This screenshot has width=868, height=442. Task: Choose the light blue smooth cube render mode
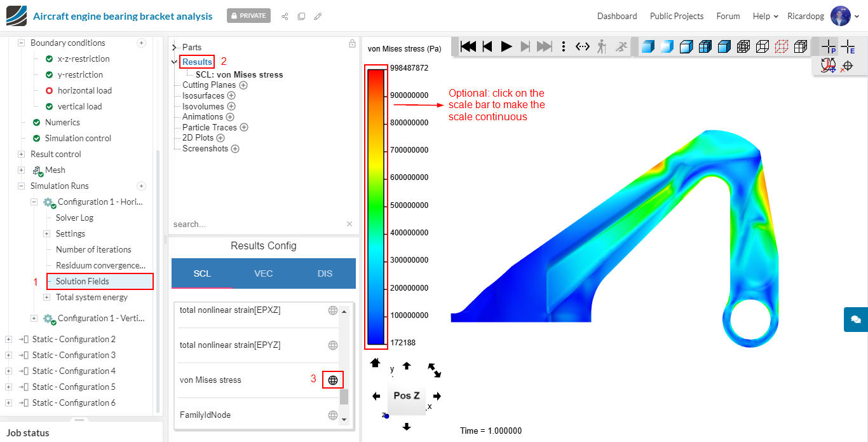point(667,46)
